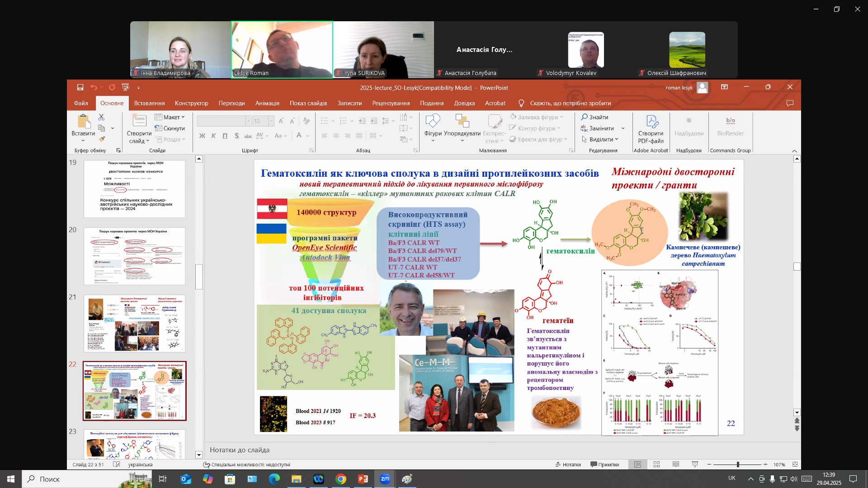Image resolution: width=868 pixels, height=488 pixels.
Task: Toggle the Нотатки notes pane button
Action: tap(568, 465)
